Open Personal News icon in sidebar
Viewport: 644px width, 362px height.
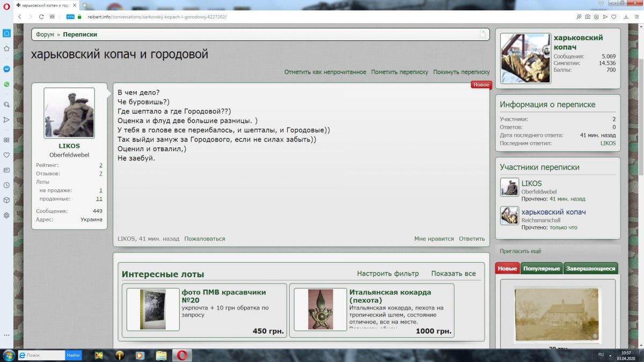tap(6, 170)
